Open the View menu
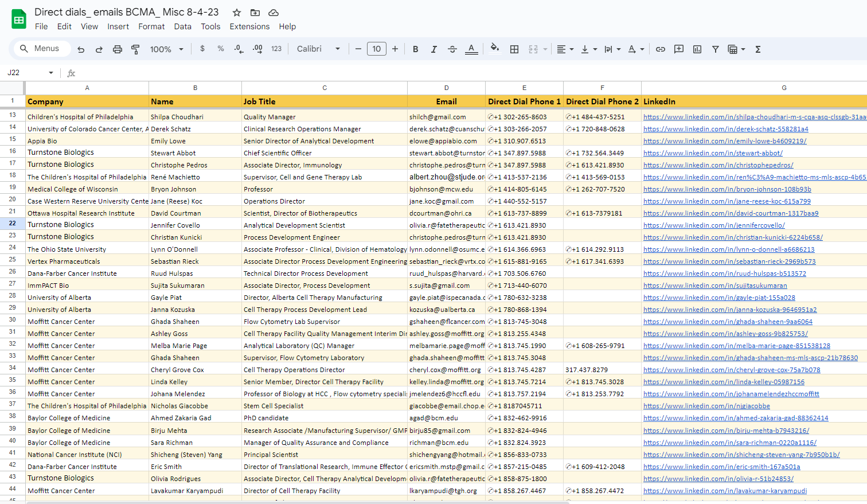The width and height of the screenshot is (867, 504). (x=89, y=26)
